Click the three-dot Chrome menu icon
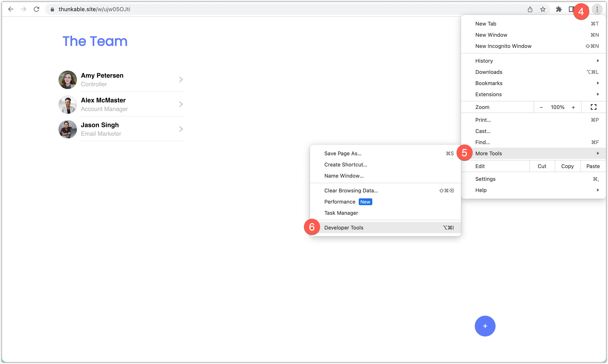 [x=597, y=9]
